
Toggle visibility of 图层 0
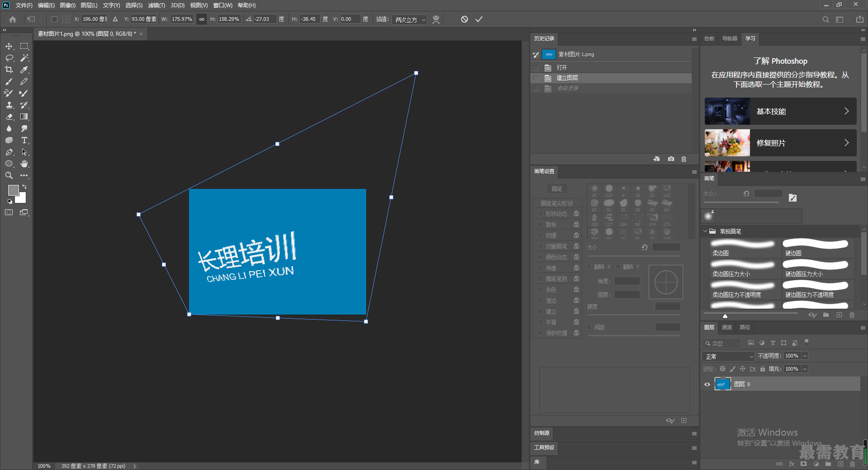coord(707,384)
